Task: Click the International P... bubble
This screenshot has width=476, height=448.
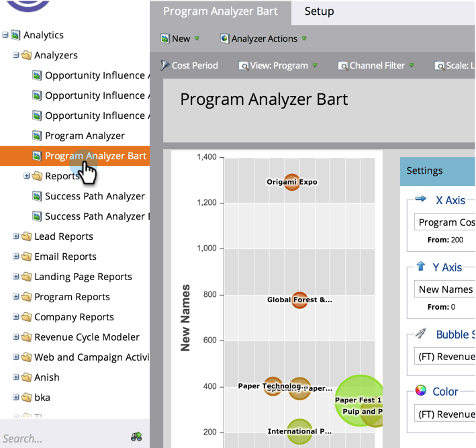Action: (x=299, y=431)
